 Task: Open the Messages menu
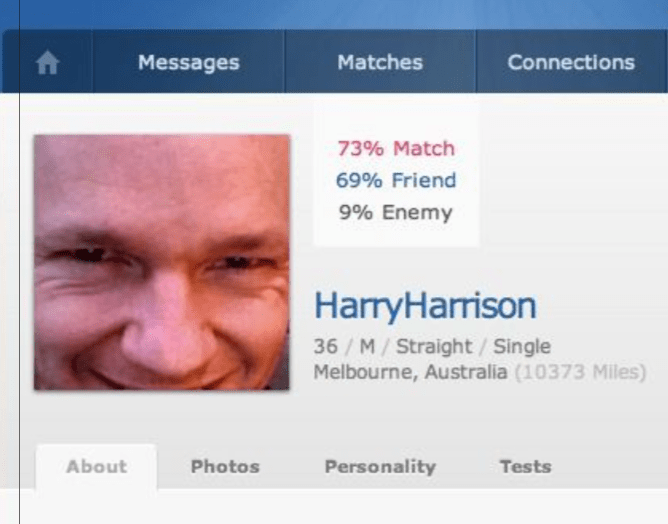pyautogui.click(x=189, y=62)
